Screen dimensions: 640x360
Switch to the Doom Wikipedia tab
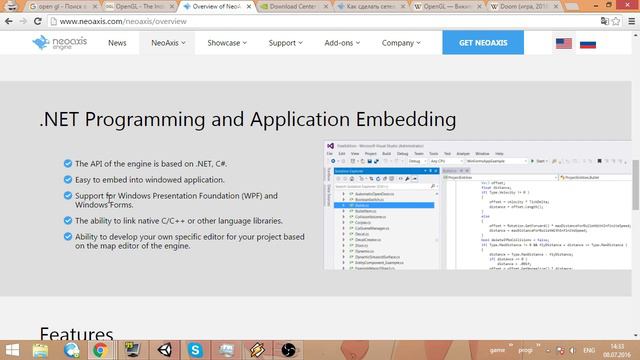click(524, 7)
